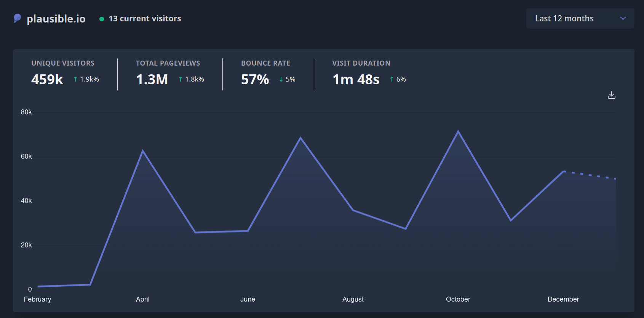Click the 5% decrease indicator
The image size is (644, 318).
pos(287,79)
